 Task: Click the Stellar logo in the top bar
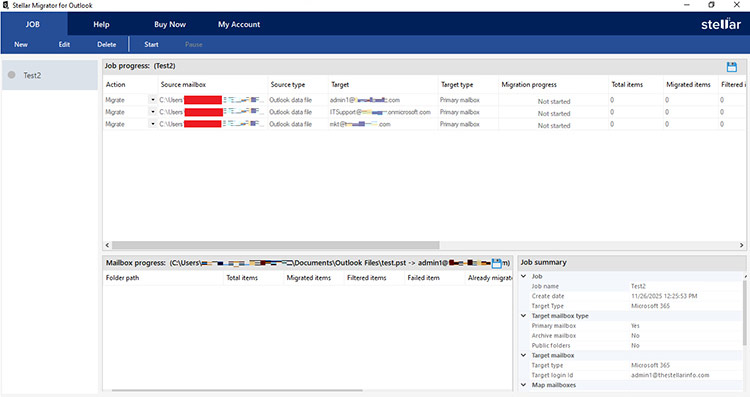click(720, 24)
